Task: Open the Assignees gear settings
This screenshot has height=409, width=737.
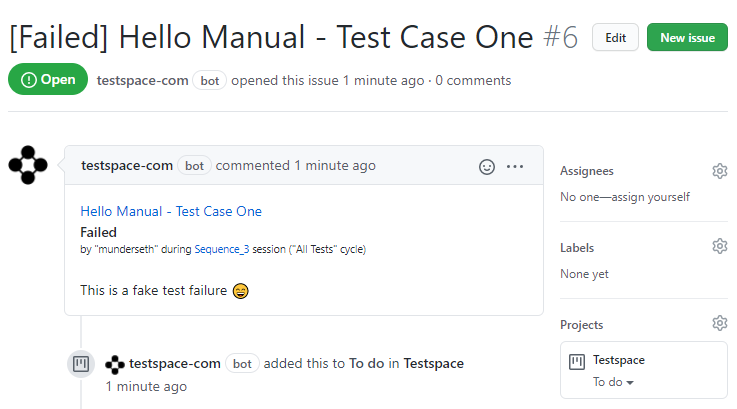Action: (720, 171)
